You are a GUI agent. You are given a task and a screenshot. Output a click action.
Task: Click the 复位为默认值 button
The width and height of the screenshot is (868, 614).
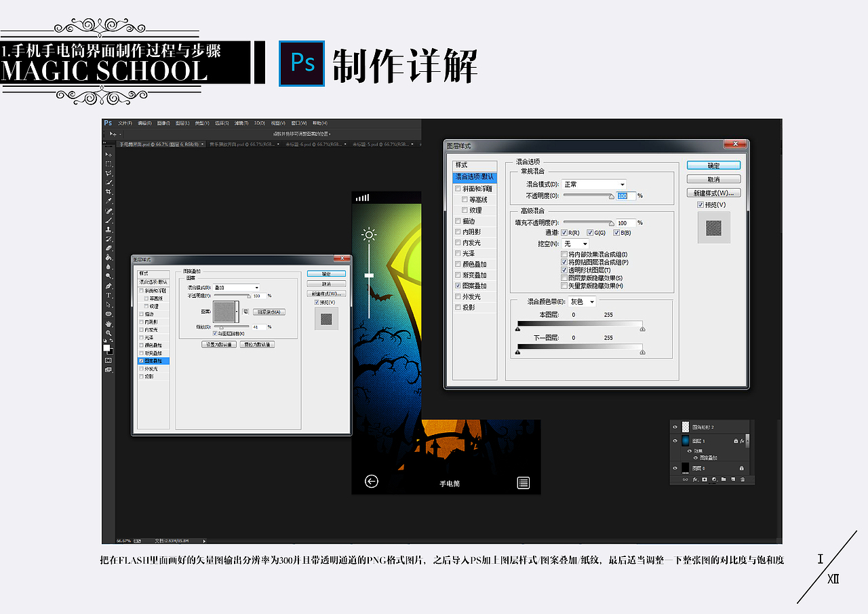[x=256, y=345]
